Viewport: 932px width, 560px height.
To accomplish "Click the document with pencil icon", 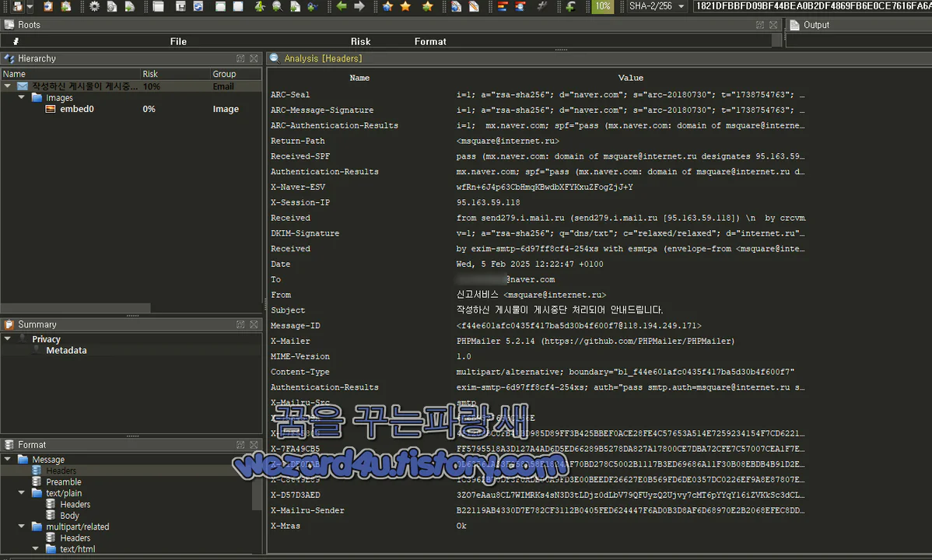I will (x=474, y=6).
